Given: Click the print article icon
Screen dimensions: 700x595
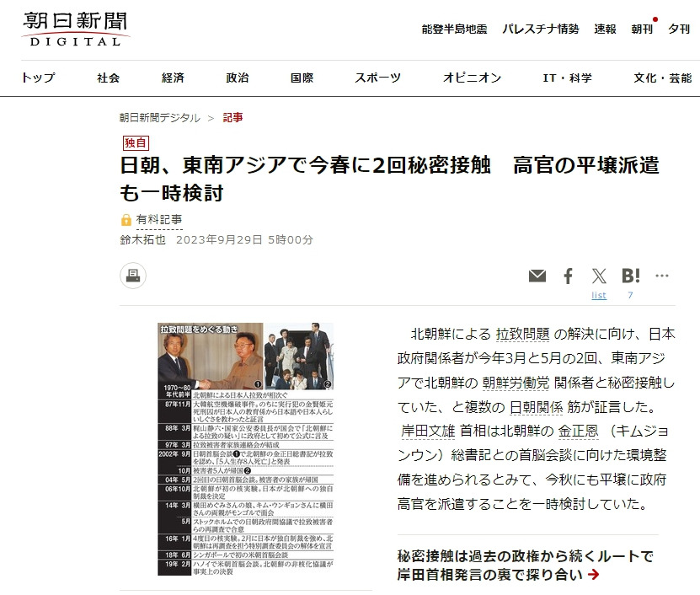Looking at the screenshot, I should tap(132, 276).
